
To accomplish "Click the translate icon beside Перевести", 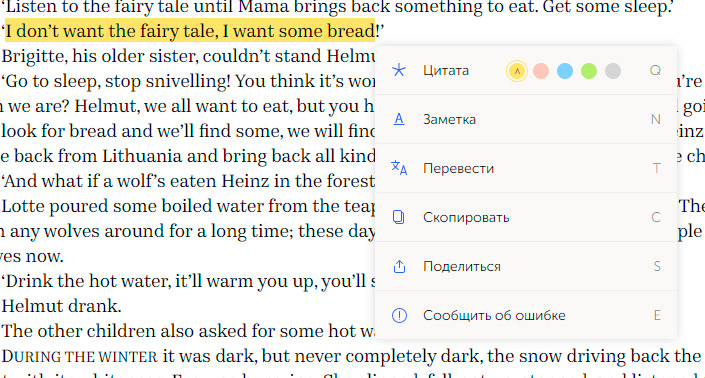I will pos(399,168).
